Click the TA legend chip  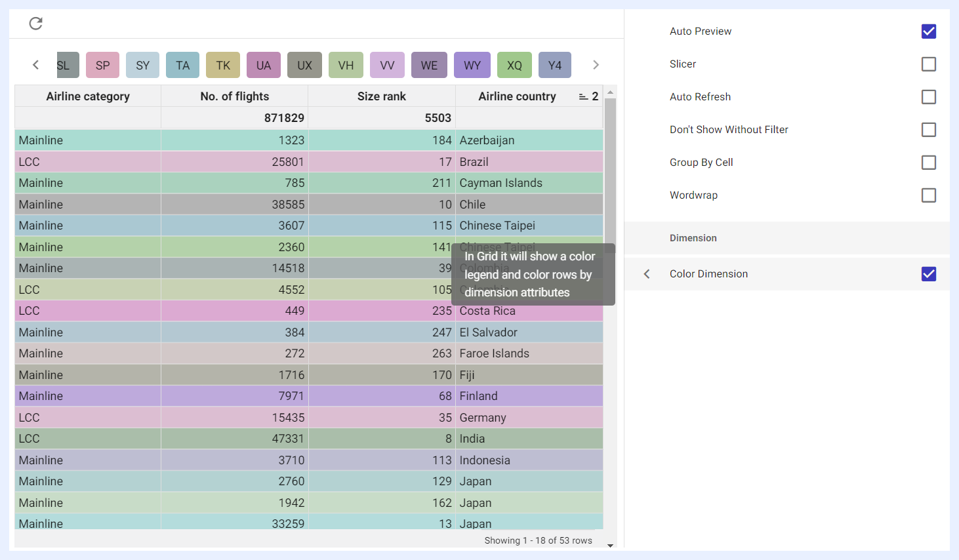(x=183, y=65)
